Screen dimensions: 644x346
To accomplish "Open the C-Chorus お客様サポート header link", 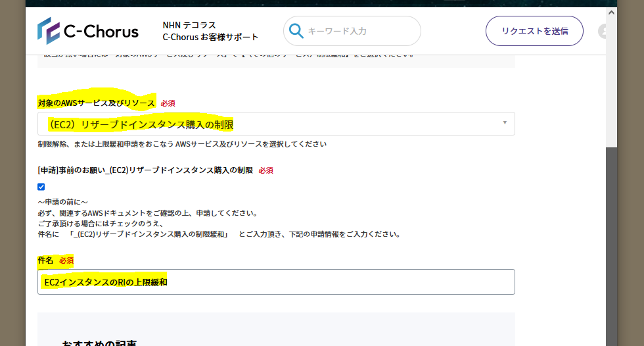I will 210,37.
